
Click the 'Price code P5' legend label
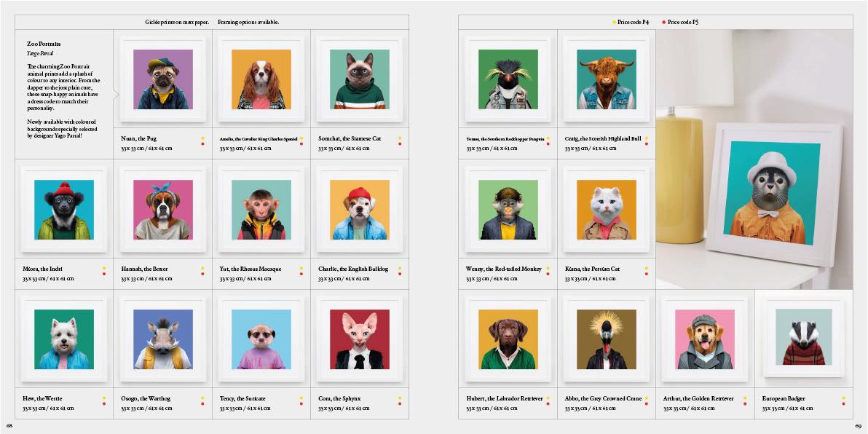(684, 22)
